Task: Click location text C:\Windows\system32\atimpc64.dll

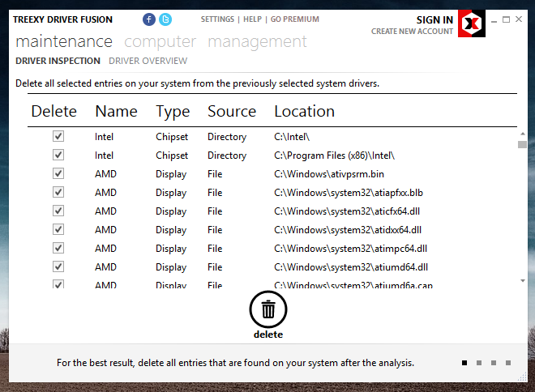Action: [x=350, y=249]
